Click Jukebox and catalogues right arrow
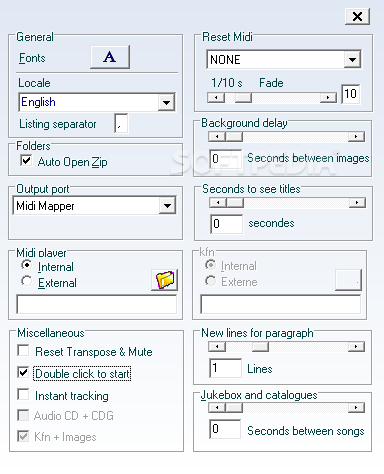 [x=356, y=408]
